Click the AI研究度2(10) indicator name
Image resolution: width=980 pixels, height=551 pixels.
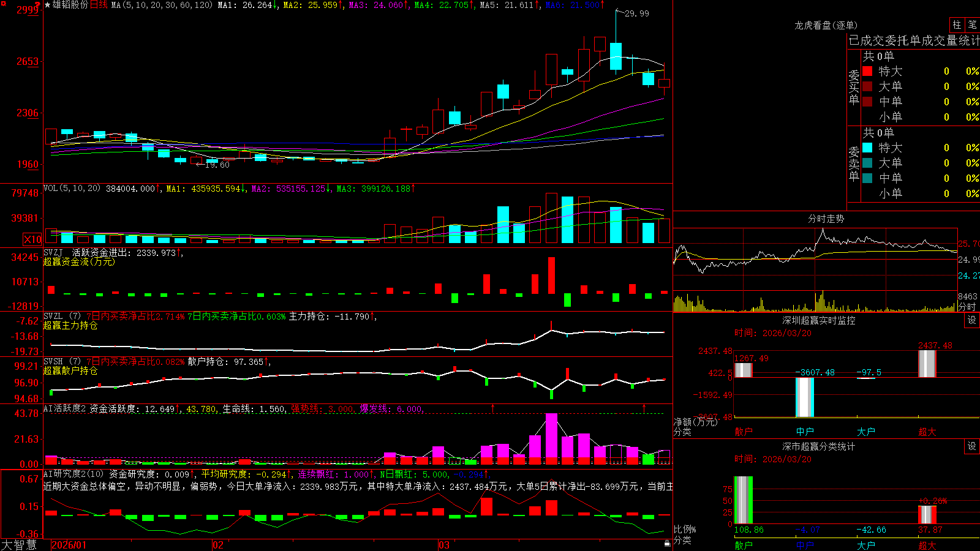pyautogui.click(x=74, y=474)
